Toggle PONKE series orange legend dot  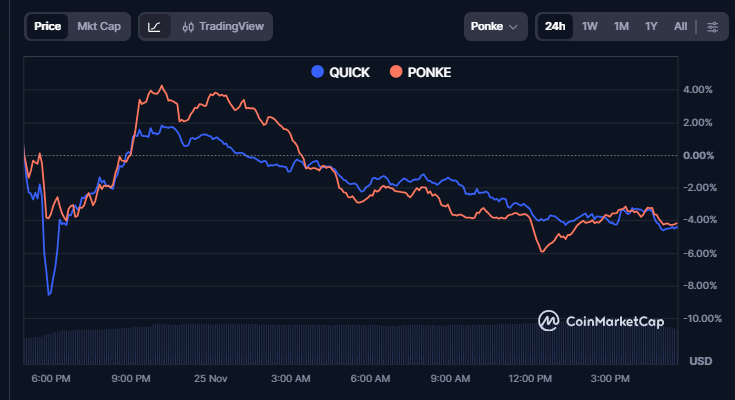pyautogui.click(x=397, y=72)
